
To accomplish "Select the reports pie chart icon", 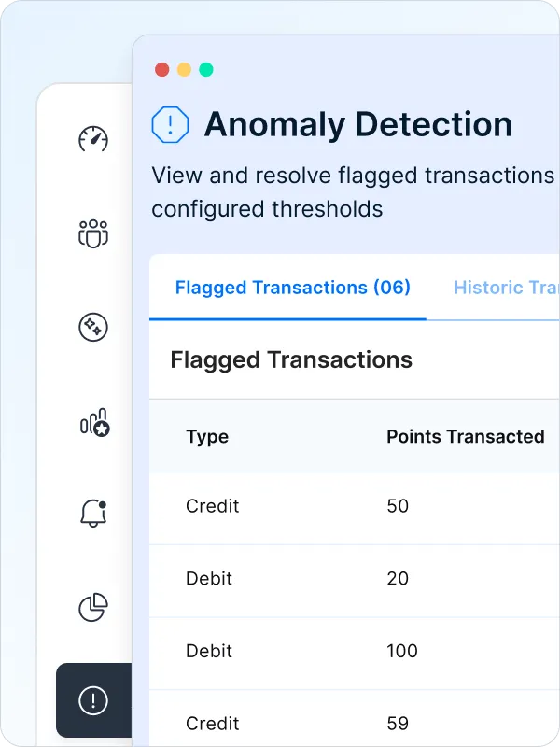I will pos(93,607).
